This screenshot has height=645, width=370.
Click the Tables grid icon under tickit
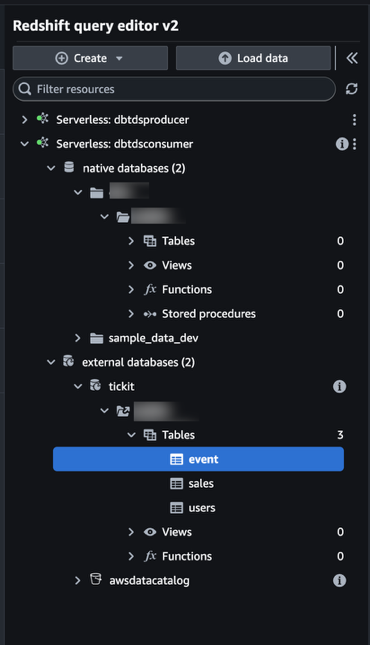point(150,435)
